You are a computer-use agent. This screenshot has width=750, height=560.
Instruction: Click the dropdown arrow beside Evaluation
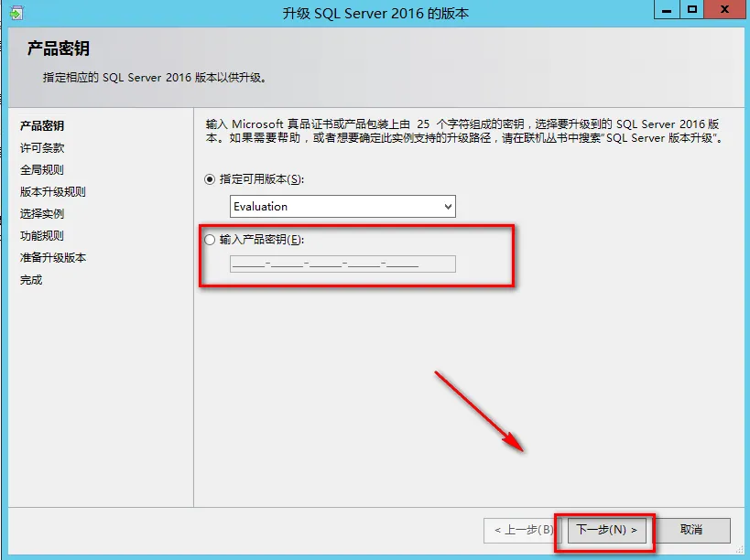coord(448,207)
